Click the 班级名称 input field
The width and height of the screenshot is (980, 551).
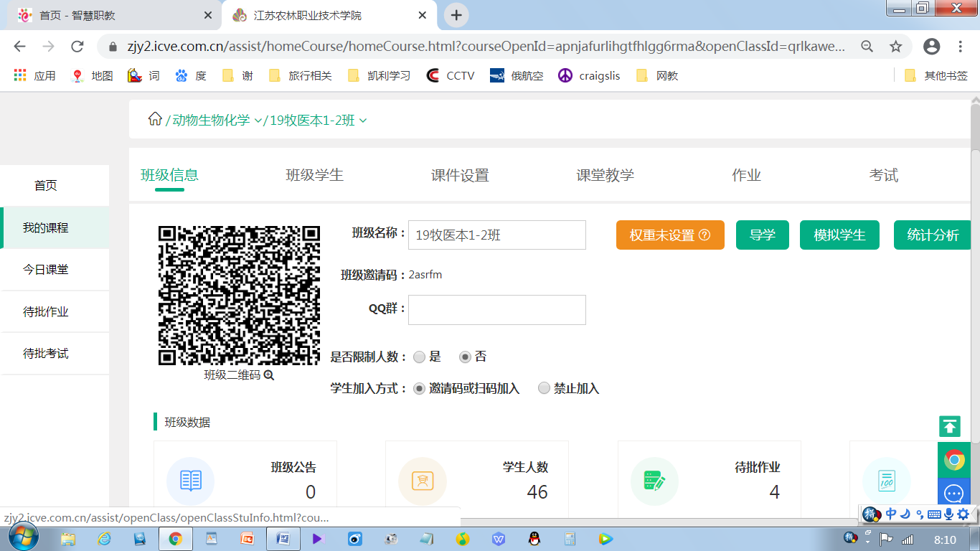coord(496,235)
